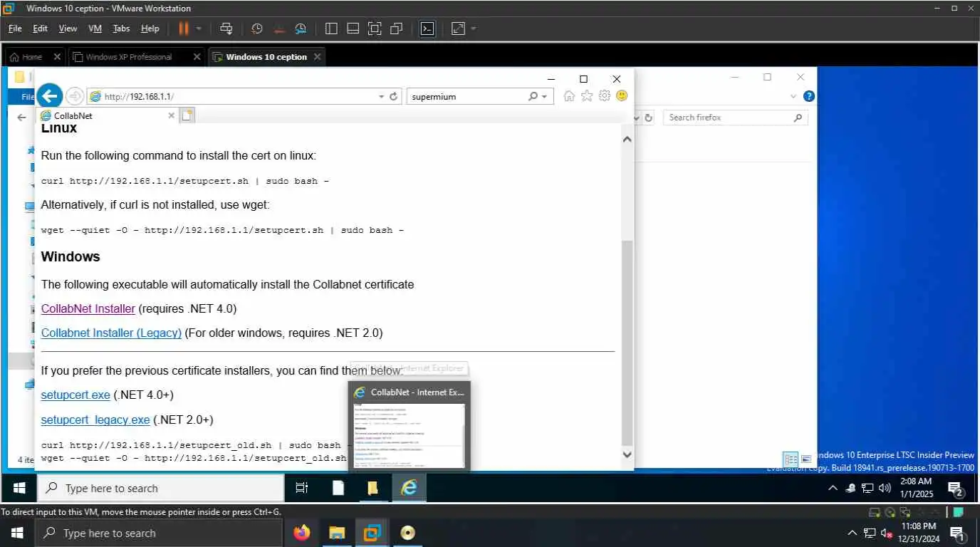
Task: Close the CollabNet IE tab
Action: point(171,115)
